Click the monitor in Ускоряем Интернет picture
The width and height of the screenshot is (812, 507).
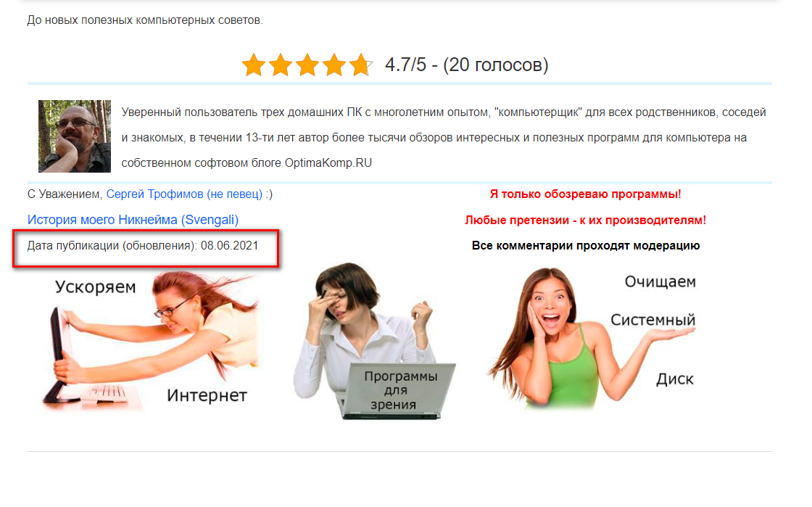coord(59,354)
